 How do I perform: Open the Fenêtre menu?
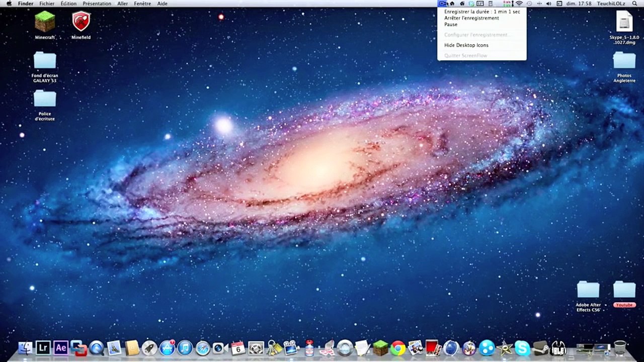(142, 4)
